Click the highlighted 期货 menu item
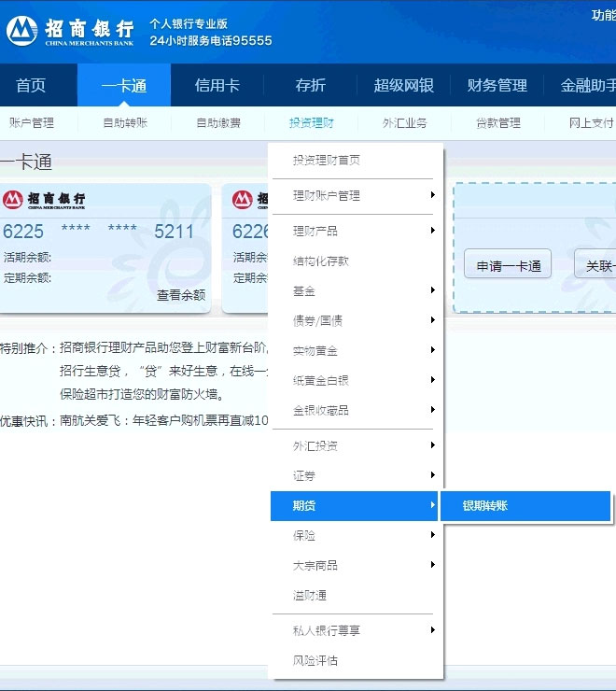 (355, 506)
